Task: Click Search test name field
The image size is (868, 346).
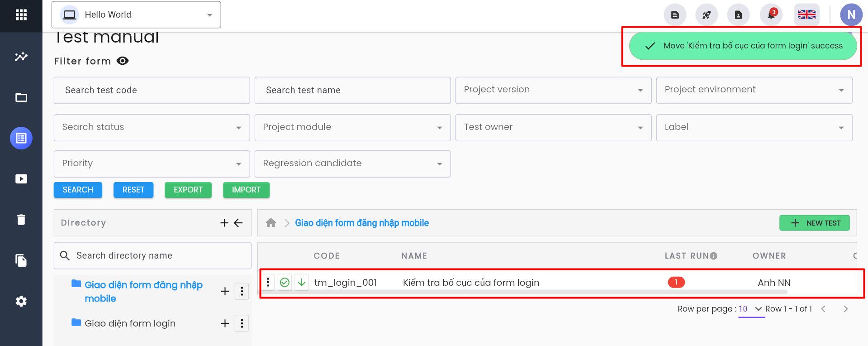Action: [352, 90]
